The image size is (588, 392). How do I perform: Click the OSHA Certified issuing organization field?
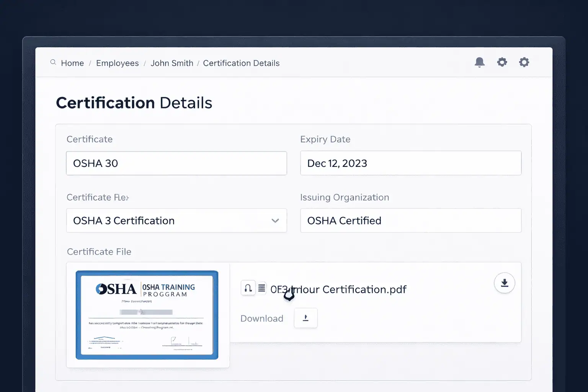point(411,220)
